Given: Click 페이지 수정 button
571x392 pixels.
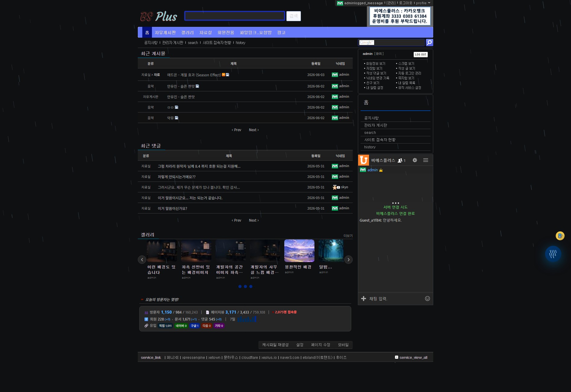Looking at the screenshot, I should point(321,345).
